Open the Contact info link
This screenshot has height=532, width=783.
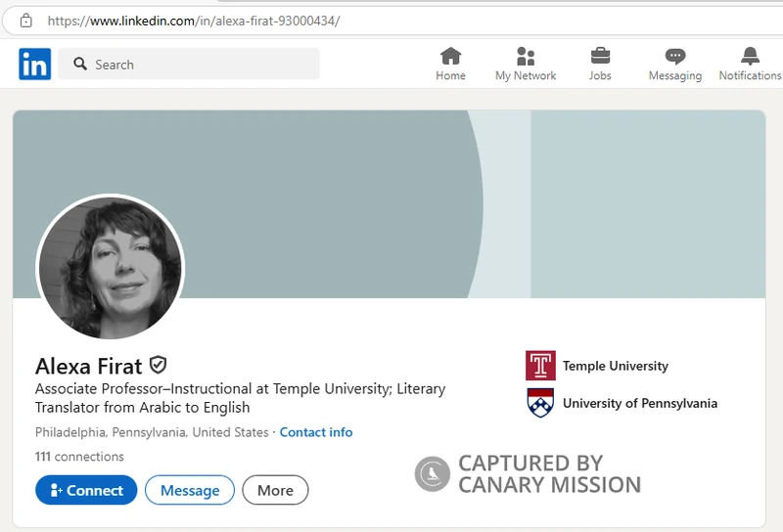(x=316, y=432)
